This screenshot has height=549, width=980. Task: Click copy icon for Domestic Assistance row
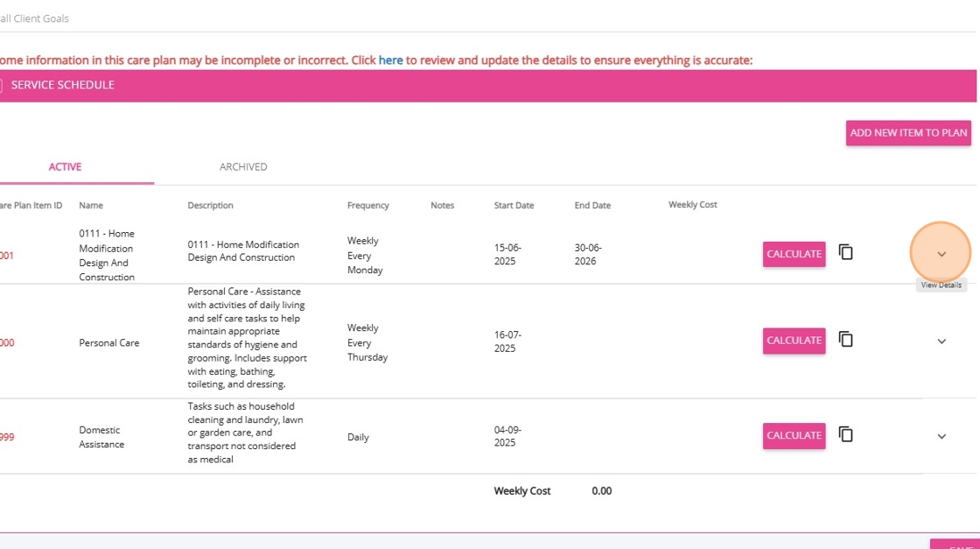click(x=845, y=434)
